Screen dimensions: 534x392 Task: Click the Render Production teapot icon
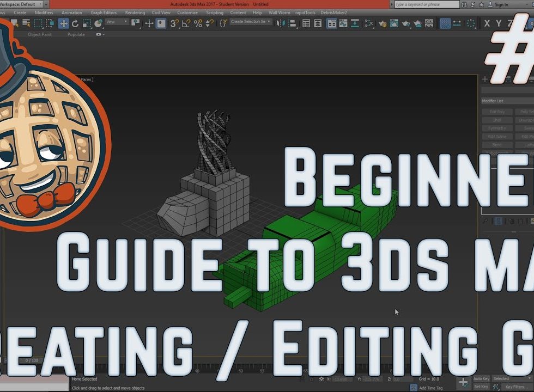coord(405,23)
